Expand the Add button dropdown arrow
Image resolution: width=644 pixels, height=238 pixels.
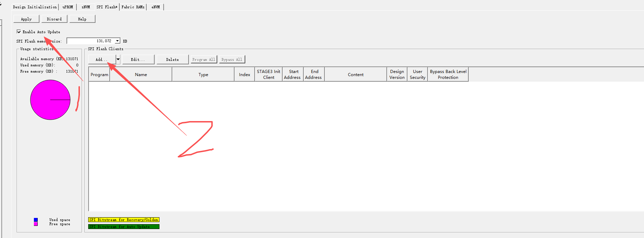point(118,59)
